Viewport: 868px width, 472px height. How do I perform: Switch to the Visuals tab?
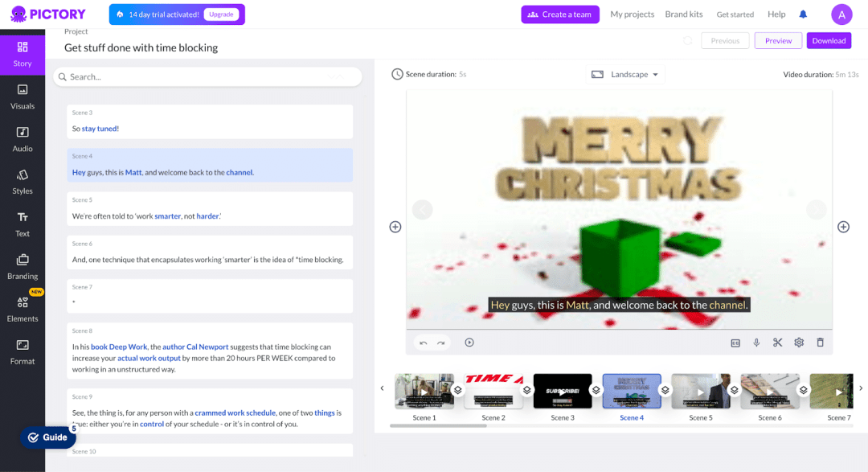pos(23,97)
